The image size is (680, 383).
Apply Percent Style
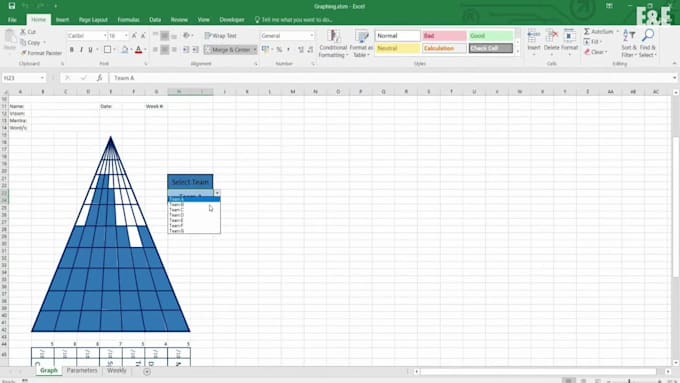tap(279, 50)
